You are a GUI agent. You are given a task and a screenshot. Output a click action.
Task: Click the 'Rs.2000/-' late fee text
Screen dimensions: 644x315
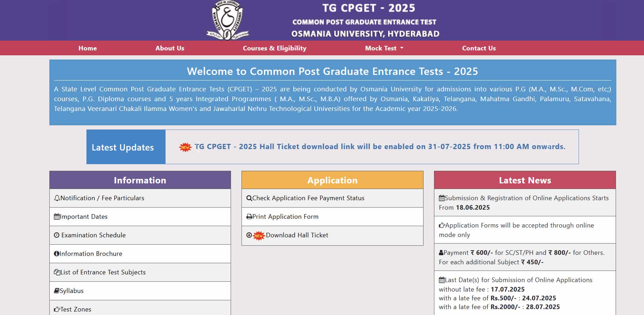(505, 307)
